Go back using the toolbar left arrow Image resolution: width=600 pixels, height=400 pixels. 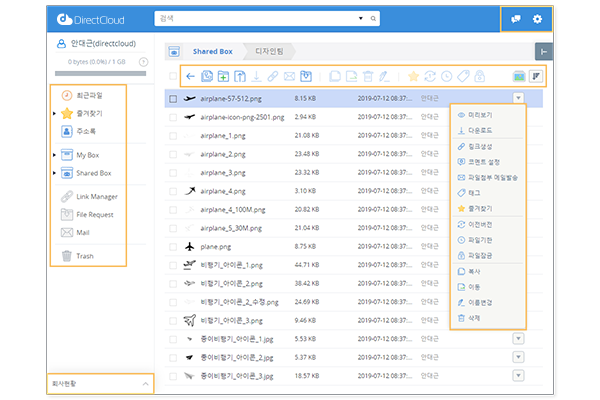[190, 76]
